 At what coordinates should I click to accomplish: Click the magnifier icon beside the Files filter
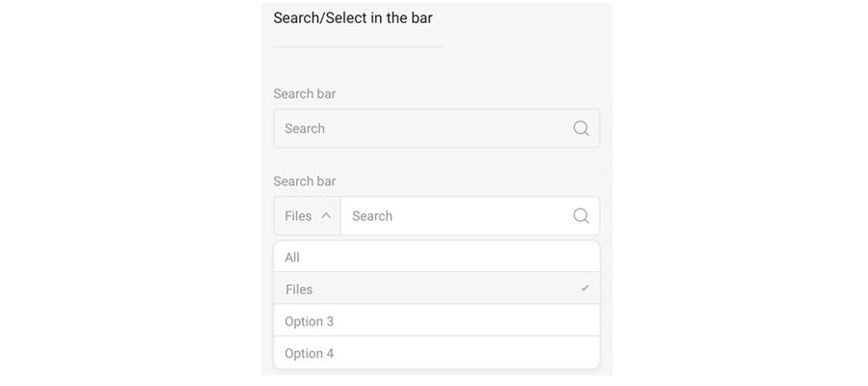point(581,216)
